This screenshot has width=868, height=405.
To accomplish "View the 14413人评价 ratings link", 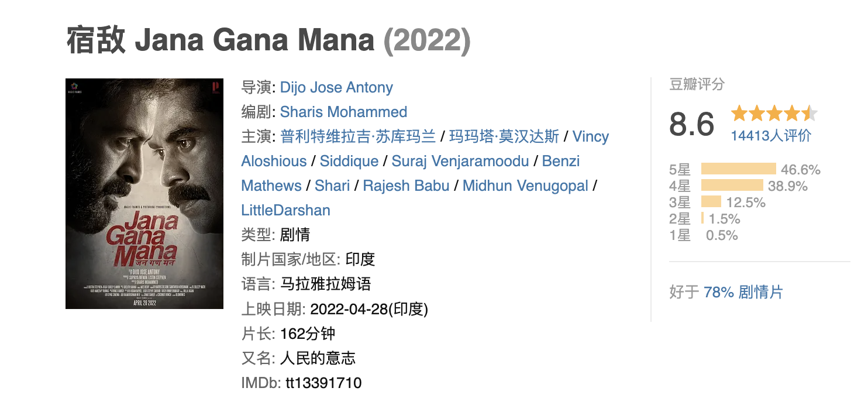I will coord(771,136).
